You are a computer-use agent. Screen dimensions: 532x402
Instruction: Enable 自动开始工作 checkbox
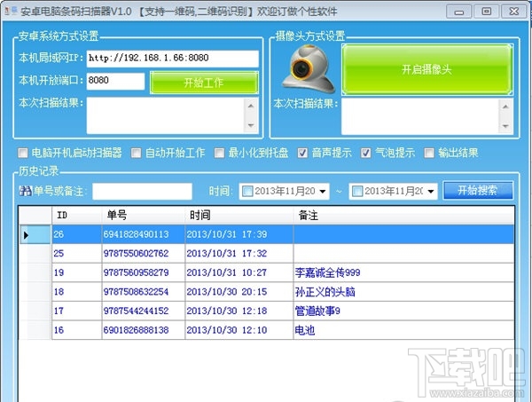tap(136, 153)
